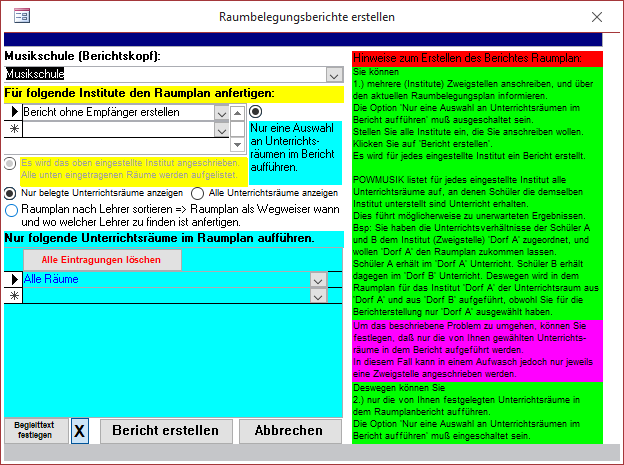
Task: Select the 'Alle Räume' row selector arrow
Action: pos(13,280)
